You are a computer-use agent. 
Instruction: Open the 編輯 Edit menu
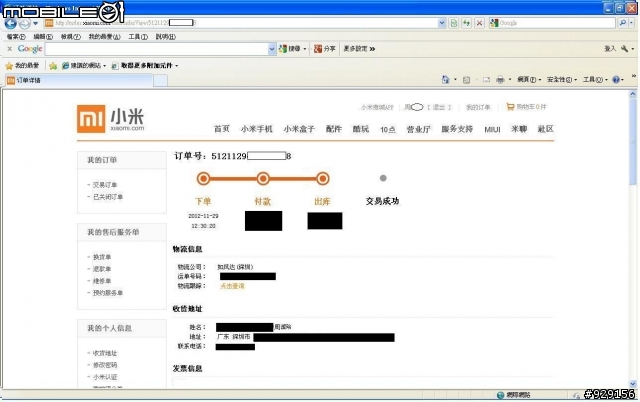pyautogui.click(x=43, y=37)
